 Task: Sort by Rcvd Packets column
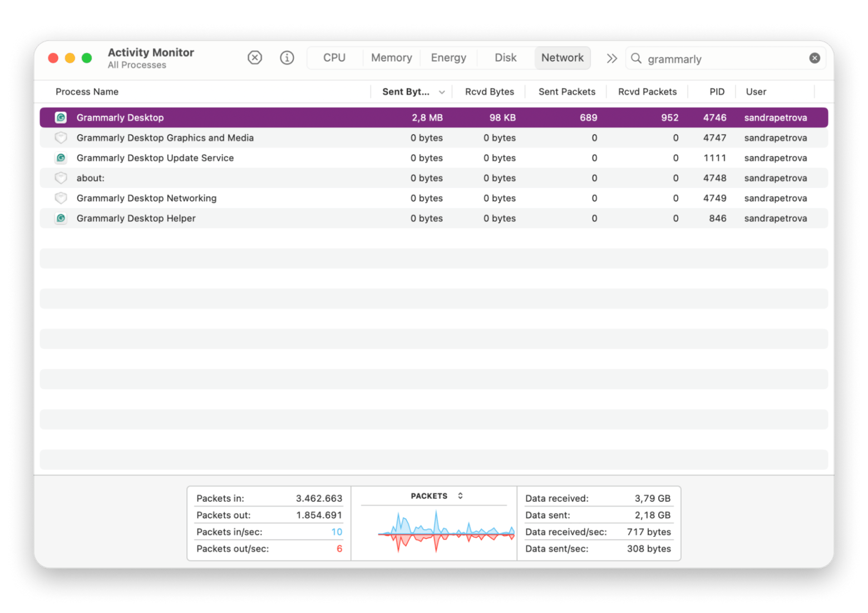[x=648, y=92]
